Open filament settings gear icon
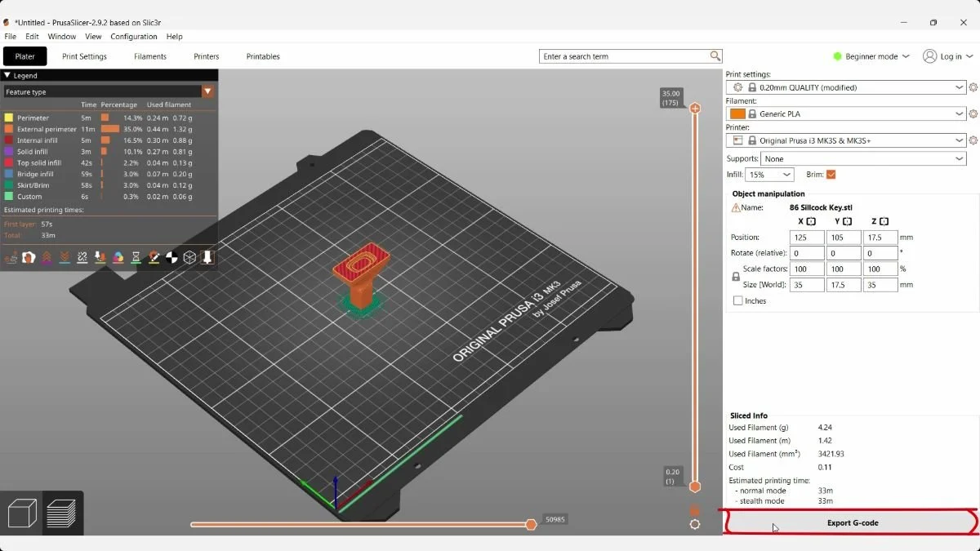Viewport: 980px width, 551px height. (973, 114)
